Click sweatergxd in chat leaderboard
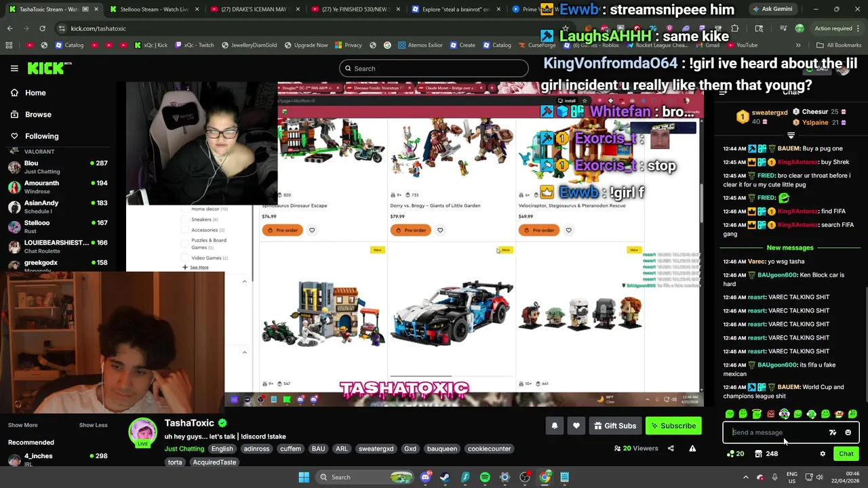 tap(769, 113)
